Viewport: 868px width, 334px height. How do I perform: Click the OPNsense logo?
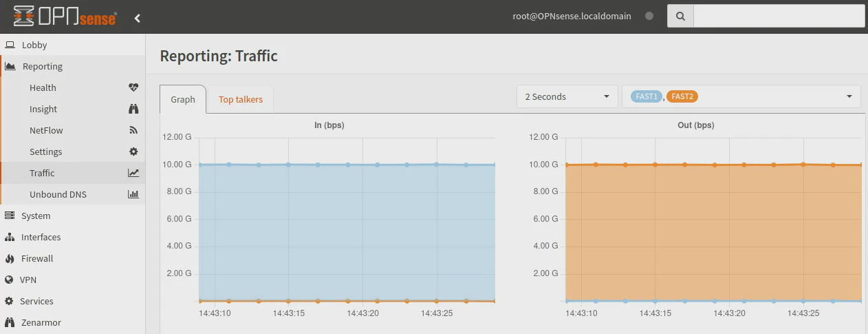click(x=65, y=17)
